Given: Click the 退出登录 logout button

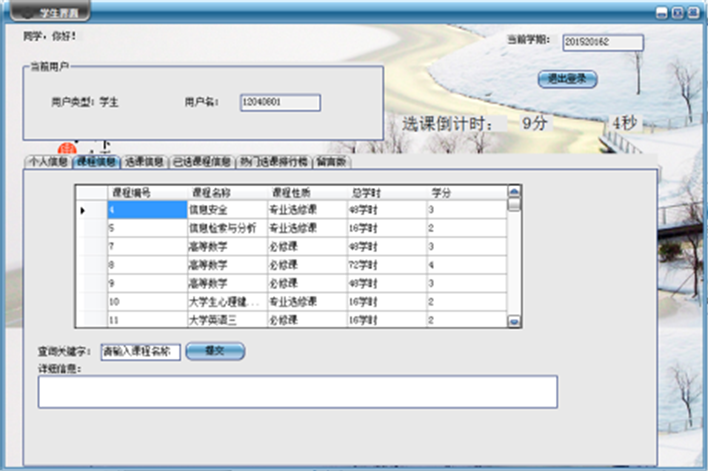Looking at the screenshot, I should (x=567, y=78).
